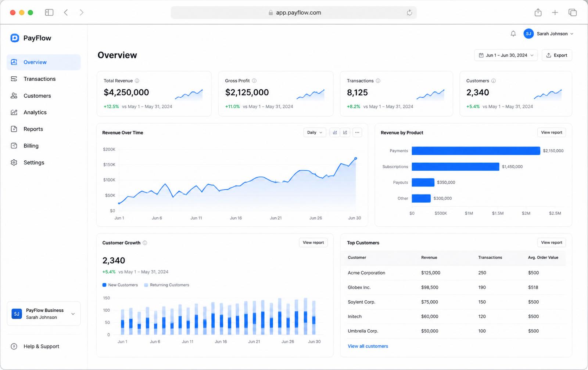This screenshot has height=370, width=588.
Task: Select Reports in the sidebar
Action: [44, 129]
